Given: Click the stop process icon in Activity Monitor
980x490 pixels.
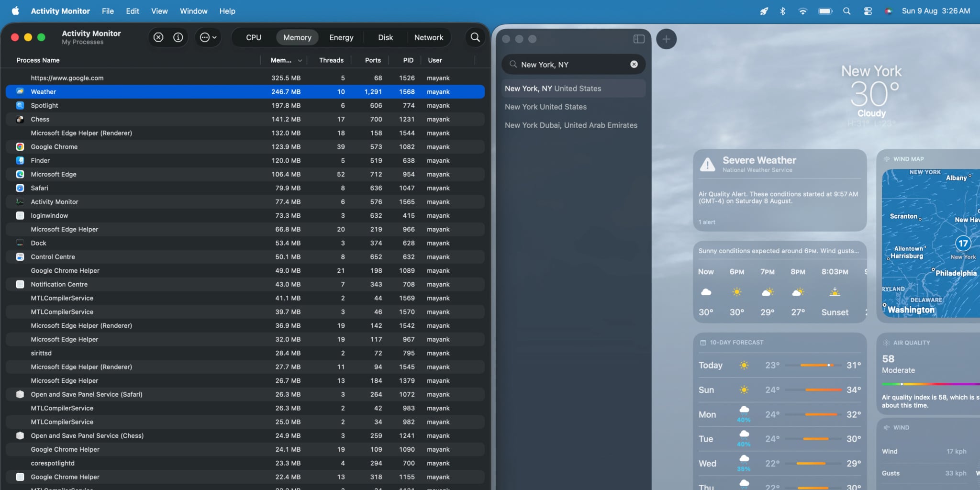Looking at the screenshot, I should point(158,37).
